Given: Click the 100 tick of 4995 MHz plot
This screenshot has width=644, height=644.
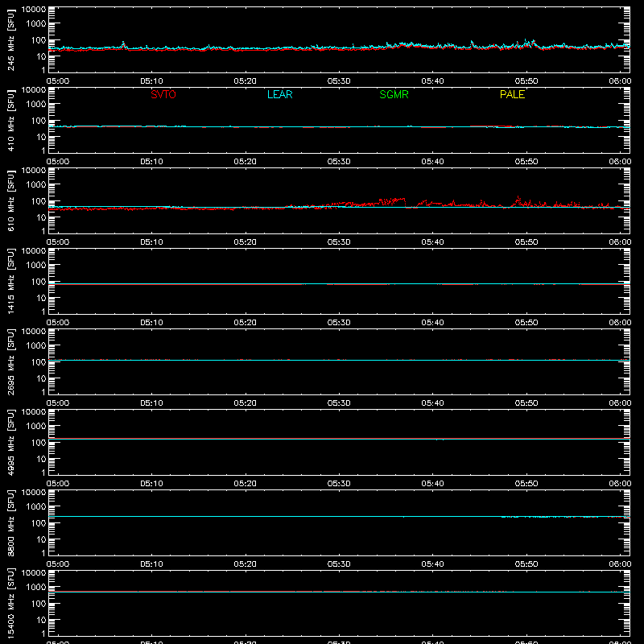Looking at the screenshot, I should click(x=39, y=443).
